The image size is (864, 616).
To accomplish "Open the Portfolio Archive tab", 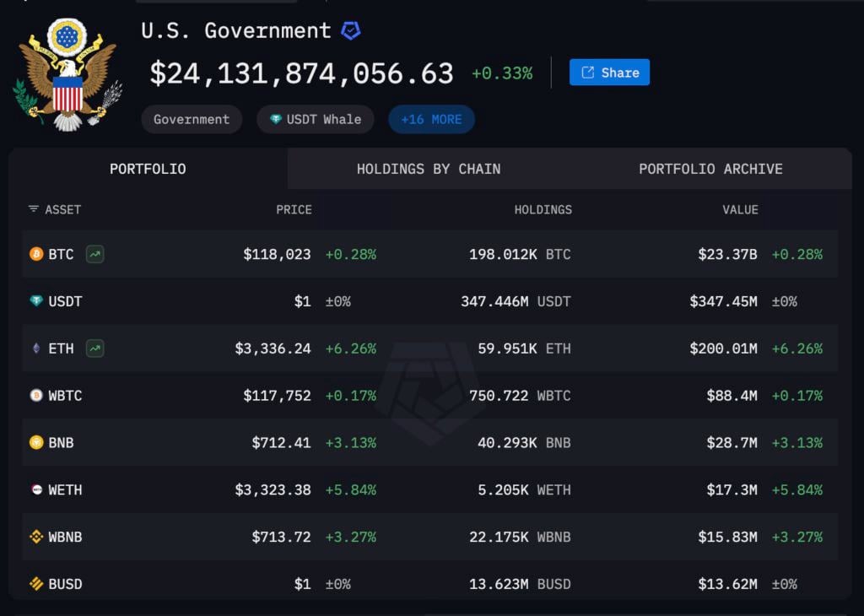I will [710, 169].
